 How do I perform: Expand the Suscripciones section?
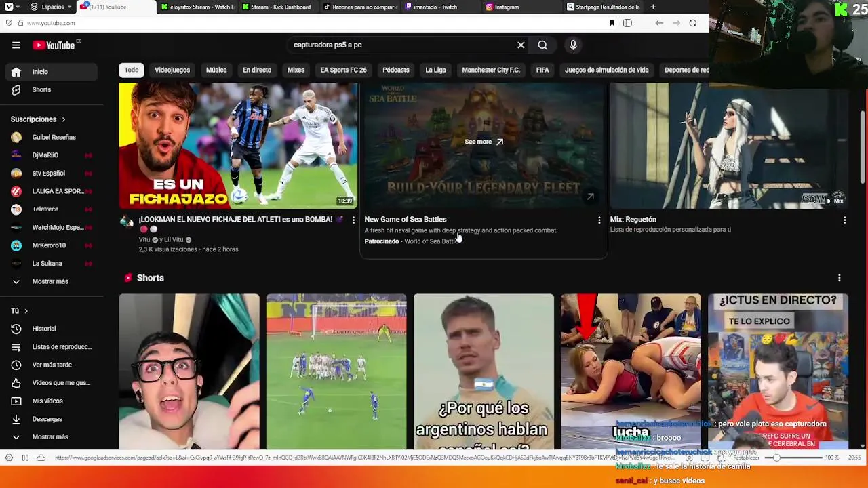click(x=39, y=119)
